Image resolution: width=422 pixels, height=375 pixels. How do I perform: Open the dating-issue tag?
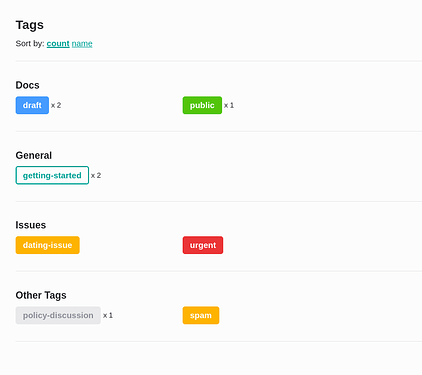coord(48,245)
